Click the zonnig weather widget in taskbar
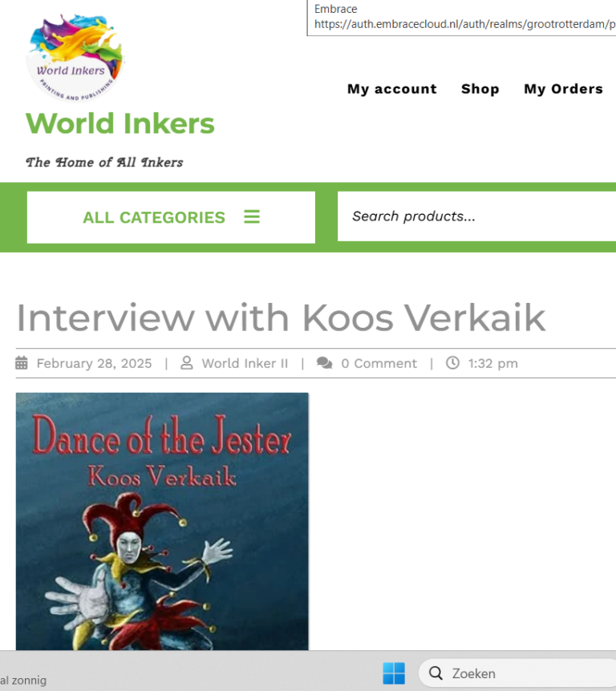This screenshot has height=691, width=616. (x=23, y=680)
